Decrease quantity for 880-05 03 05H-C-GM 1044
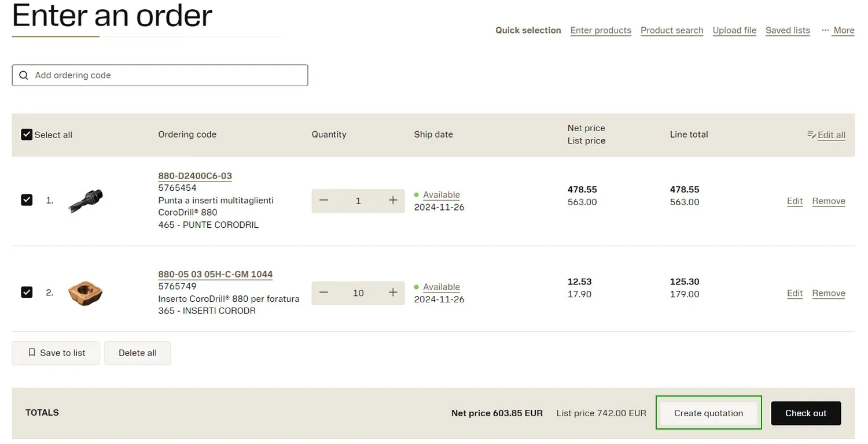The height and width of the screenshot is (444, 868). click(323, 293)
